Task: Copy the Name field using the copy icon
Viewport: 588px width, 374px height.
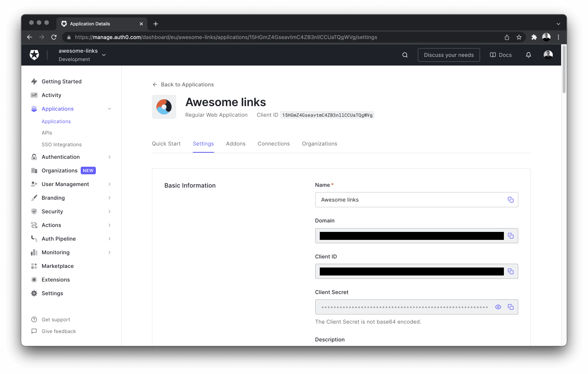Action: [x=511, y=200]
